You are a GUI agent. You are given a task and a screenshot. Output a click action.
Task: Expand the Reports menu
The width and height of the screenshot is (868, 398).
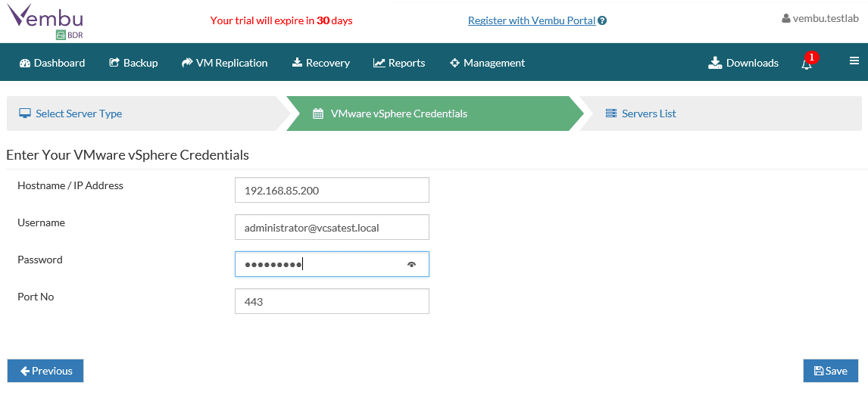pos(399,63)
